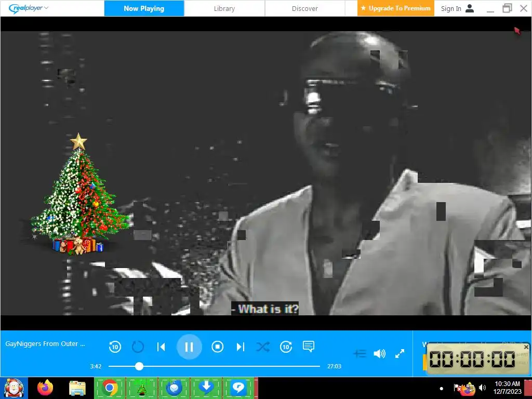Restore down the RealPlayer window

click(x=507, y=8)
